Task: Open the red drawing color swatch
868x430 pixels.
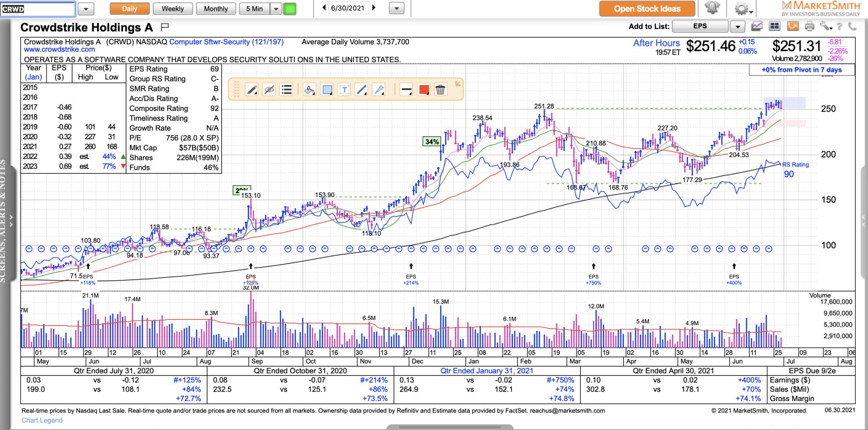Action: [423, 90]
